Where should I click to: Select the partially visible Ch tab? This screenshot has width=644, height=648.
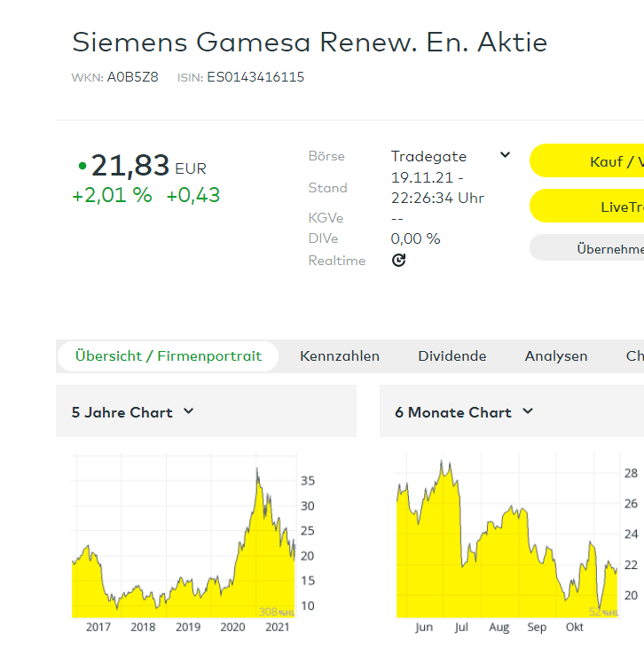point(634,356)
